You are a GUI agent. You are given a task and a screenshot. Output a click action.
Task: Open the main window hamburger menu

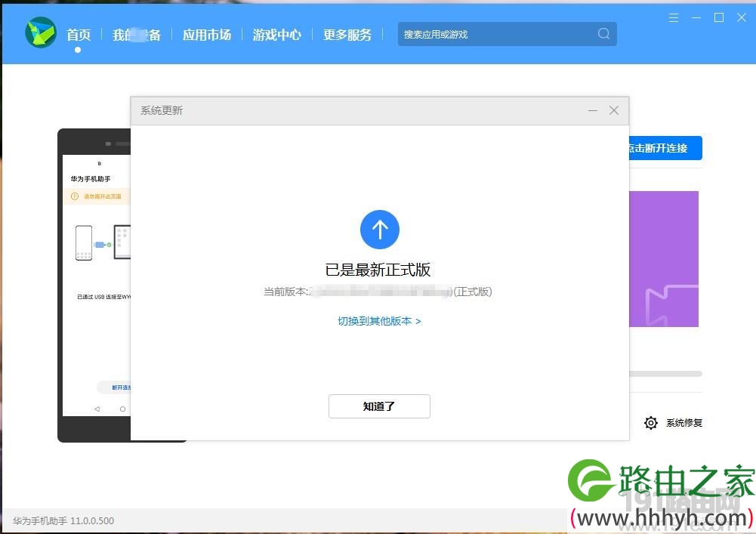[674, 18]
